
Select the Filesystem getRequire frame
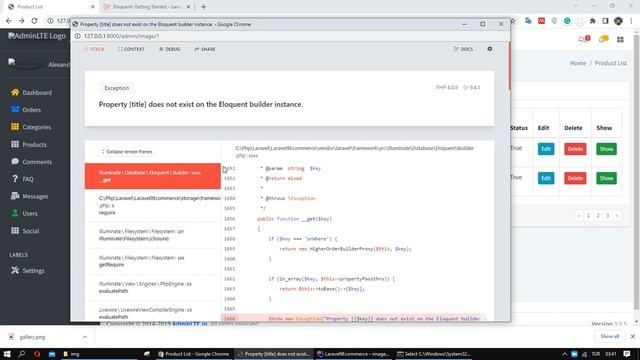pos(153,261)
